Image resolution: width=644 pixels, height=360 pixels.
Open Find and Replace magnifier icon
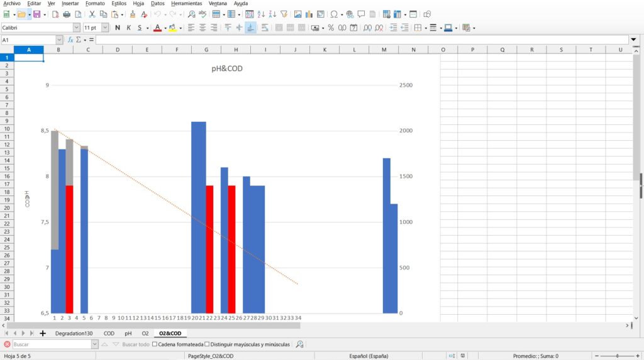[191, 14]
